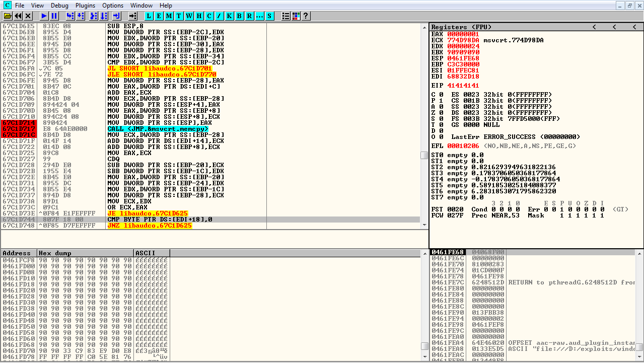This screenshot has height=363, width=644.
Task: Click breakpoint address 67C1D71C
Action: [x=19, y=135]
